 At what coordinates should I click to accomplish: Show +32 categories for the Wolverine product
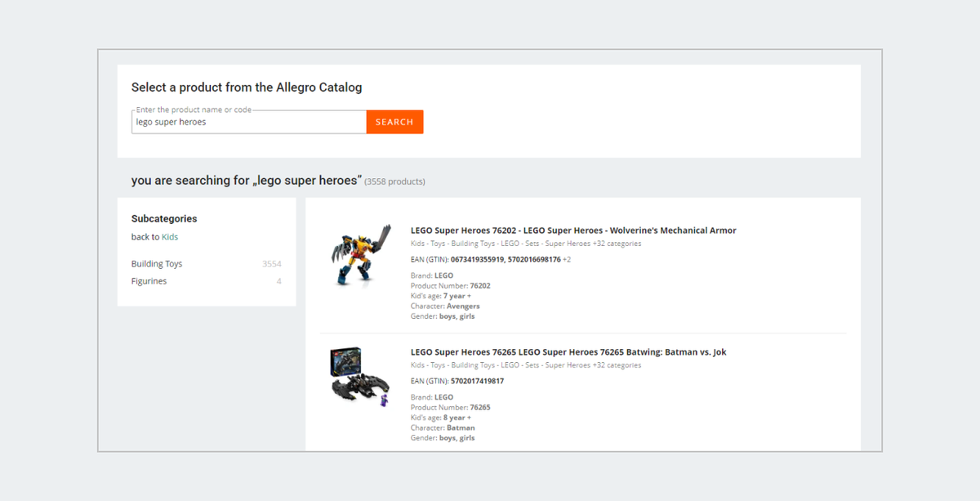click(617, 244)
